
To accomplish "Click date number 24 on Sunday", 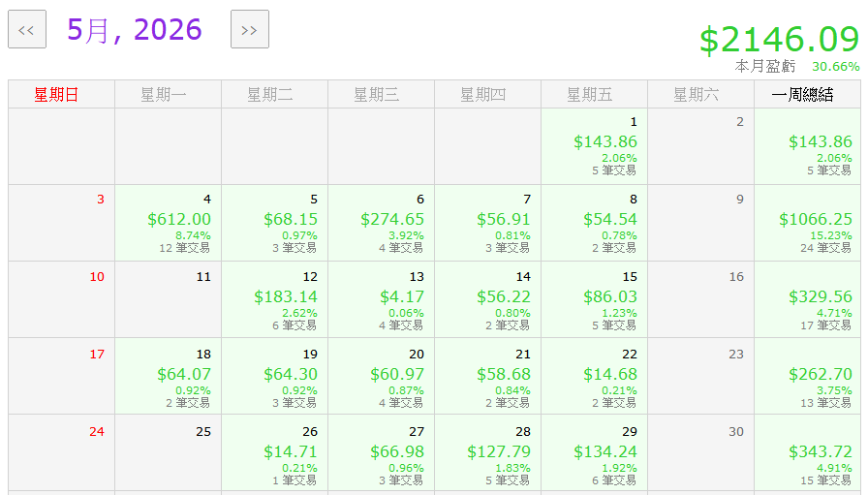I will [97, 432].
